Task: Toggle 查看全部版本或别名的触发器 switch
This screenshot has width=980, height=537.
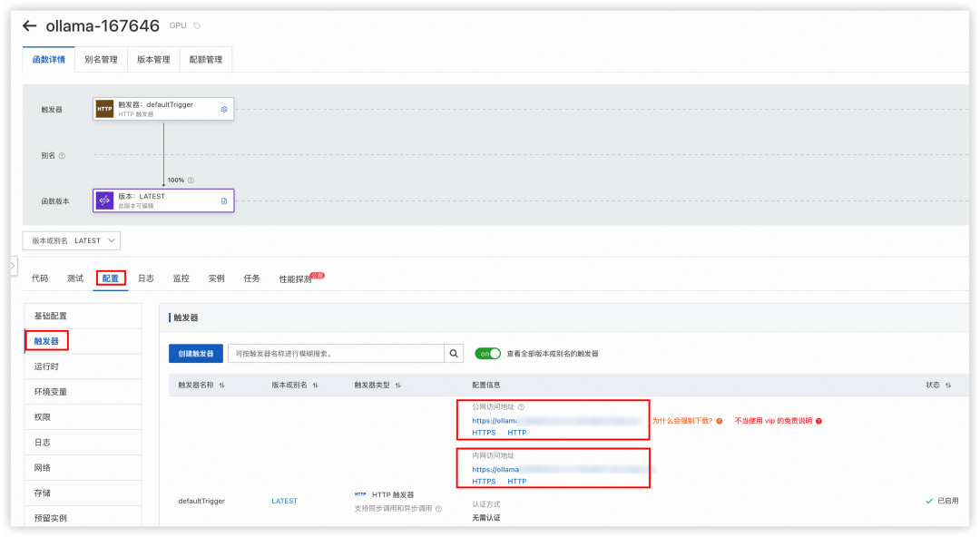Action: pos(487,354)
